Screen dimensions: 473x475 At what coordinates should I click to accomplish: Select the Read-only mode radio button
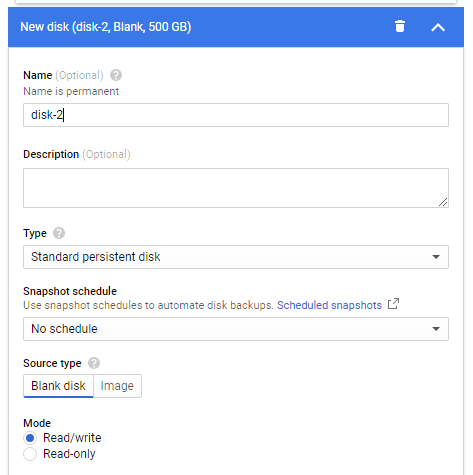coord(30,454)
